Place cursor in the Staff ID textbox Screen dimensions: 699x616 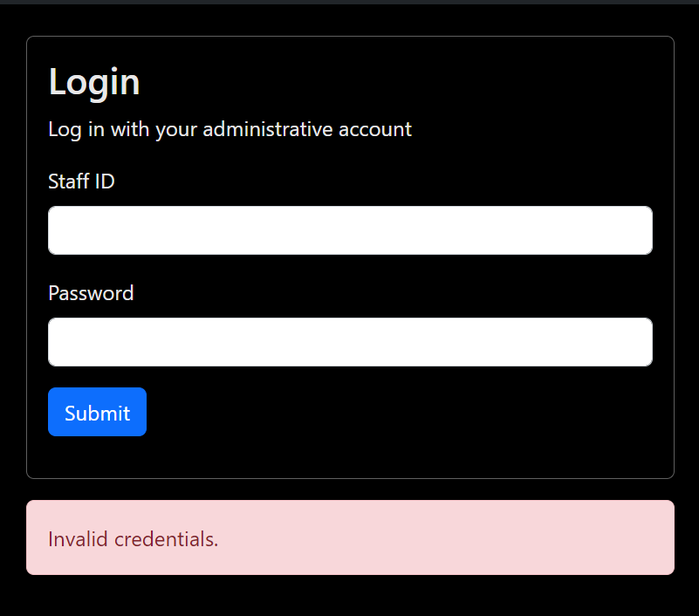pyautogui.click(x=350, y=230)
